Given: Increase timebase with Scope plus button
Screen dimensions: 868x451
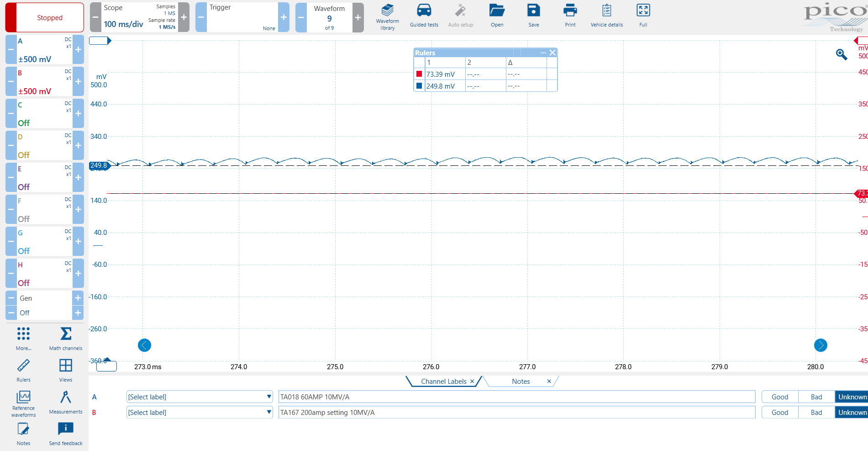Looking at the screenshot, I should [184, 17].
